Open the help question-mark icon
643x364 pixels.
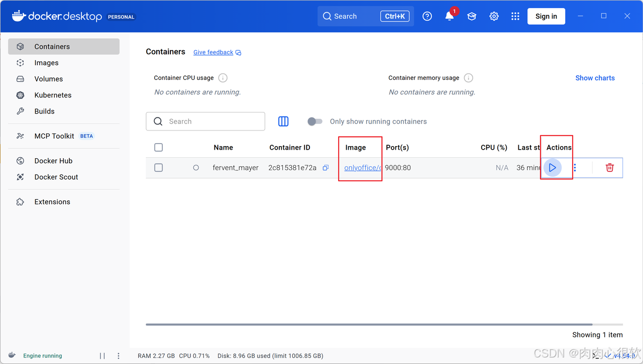click(427, 16)
